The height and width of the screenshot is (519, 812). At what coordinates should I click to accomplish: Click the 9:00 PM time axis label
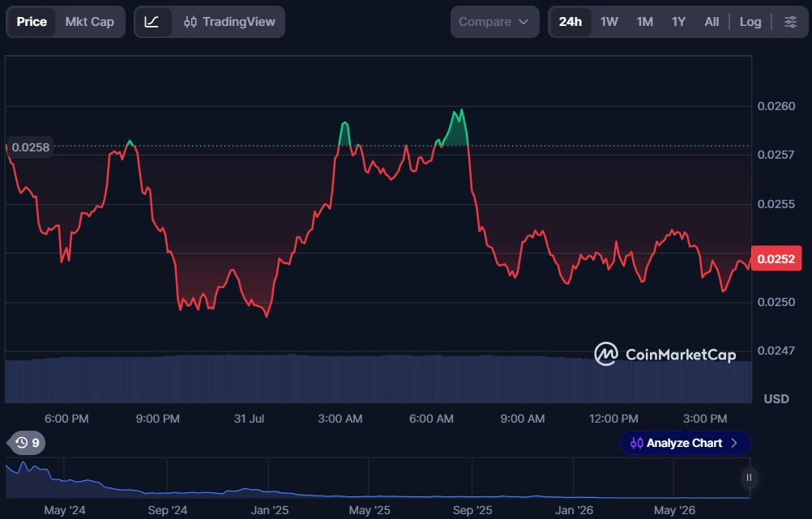(158, 419)
